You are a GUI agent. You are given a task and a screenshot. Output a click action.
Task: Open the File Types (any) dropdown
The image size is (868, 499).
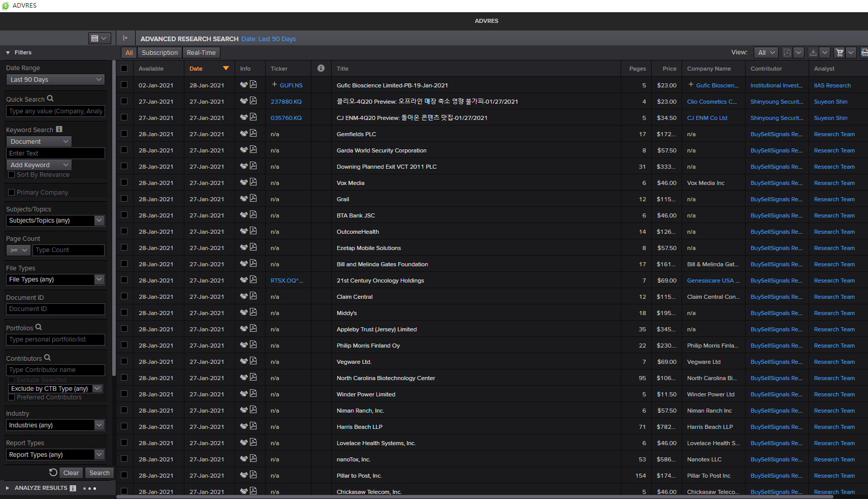point(55,279)
